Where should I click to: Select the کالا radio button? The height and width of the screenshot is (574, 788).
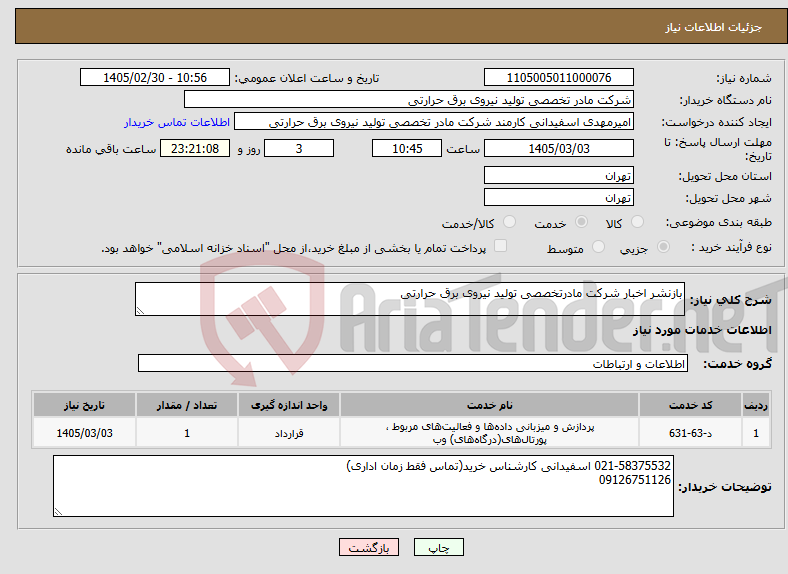pos(637,222)
